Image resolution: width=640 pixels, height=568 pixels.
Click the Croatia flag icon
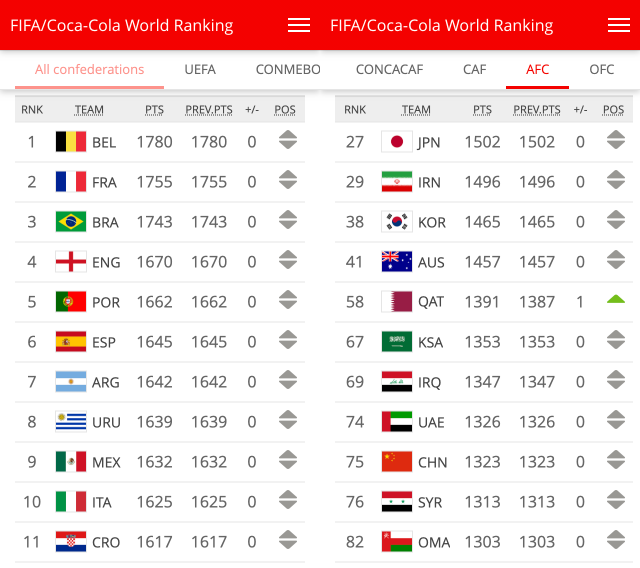tap(71, 542)
